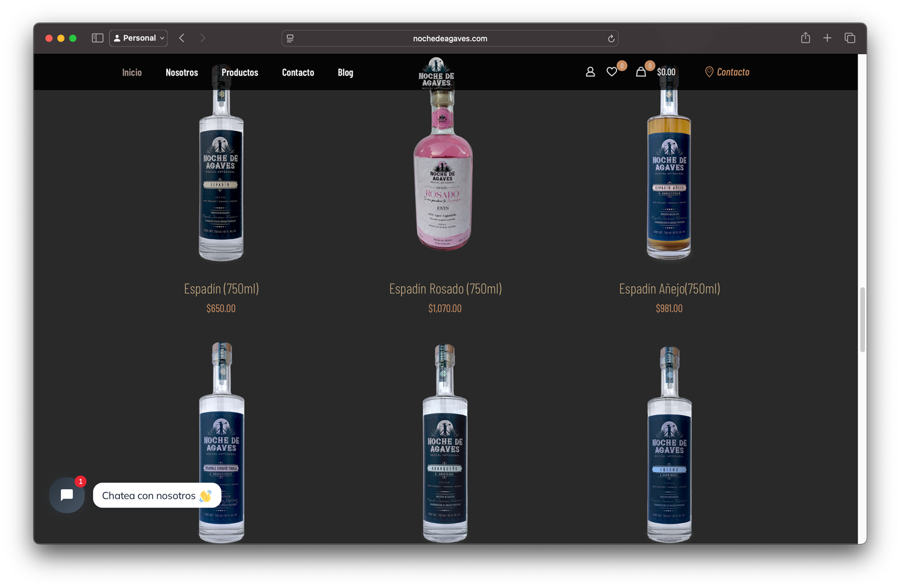Open the wishlist heart icon
This screenshot has width=900, height=588.
coord(612,72)
